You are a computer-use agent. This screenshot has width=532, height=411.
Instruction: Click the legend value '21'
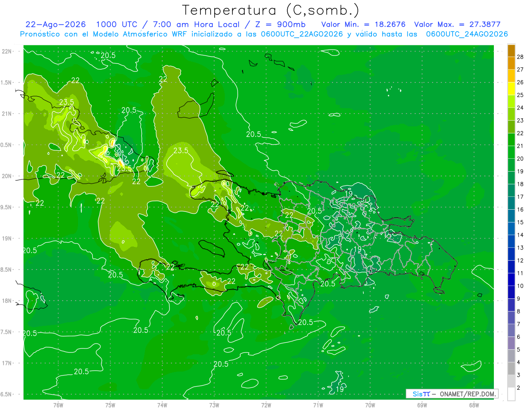pyautogui.click(x=520, y=146)
